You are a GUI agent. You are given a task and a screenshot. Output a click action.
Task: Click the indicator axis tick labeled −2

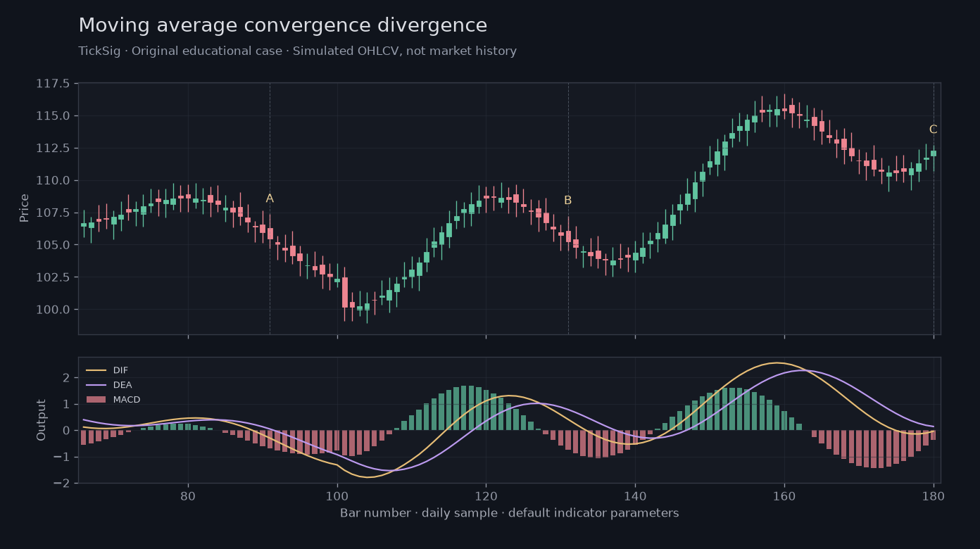[x=61, y=484]
